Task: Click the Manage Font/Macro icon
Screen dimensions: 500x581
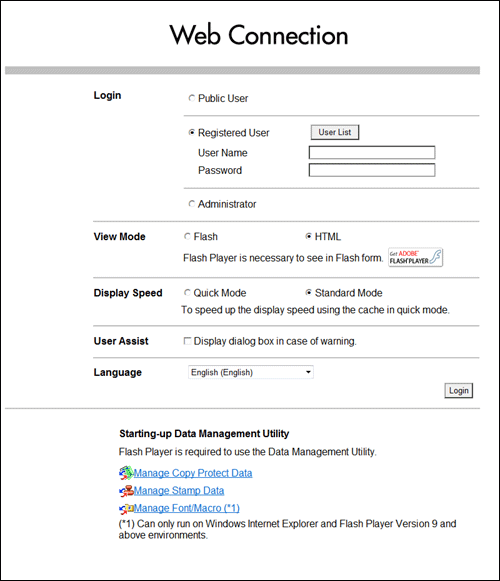Action: tap(126, 509)
